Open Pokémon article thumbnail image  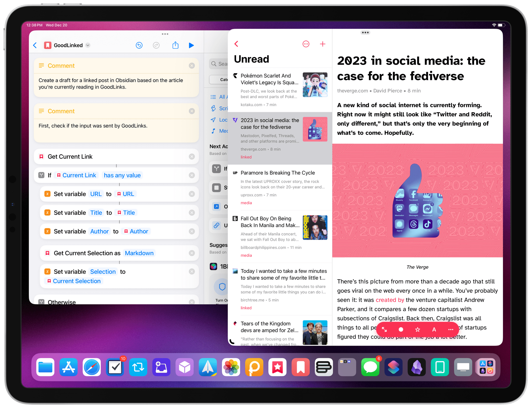tap(315, 85)
